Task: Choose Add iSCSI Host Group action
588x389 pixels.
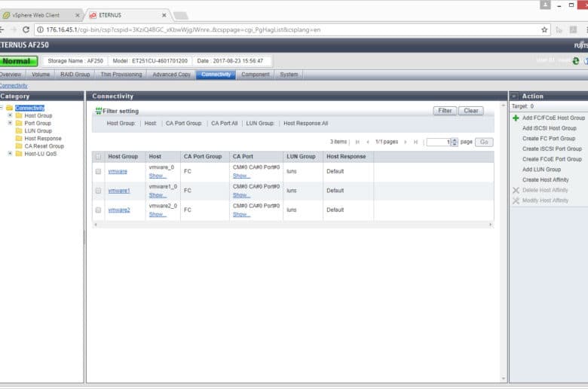Action: pos(550,128)
